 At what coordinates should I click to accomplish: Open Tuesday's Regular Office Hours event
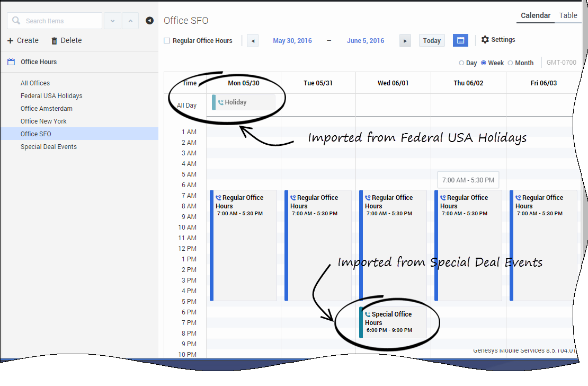(318, 245)
